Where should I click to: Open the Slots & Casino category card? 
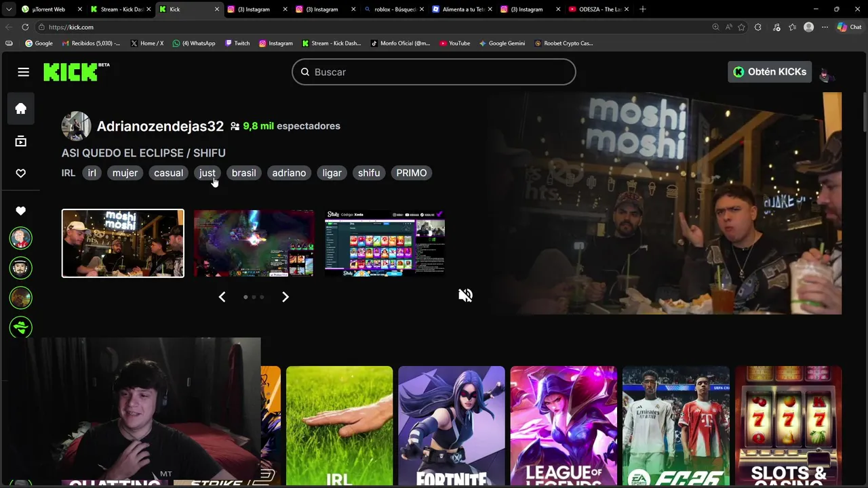(788, 426)
